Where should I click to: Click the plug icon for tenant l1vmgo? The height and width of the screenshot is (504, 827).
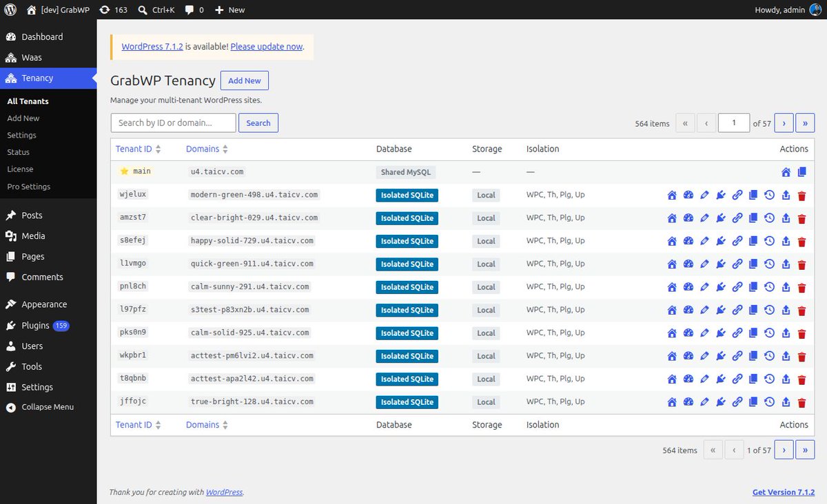pos(721,264)
